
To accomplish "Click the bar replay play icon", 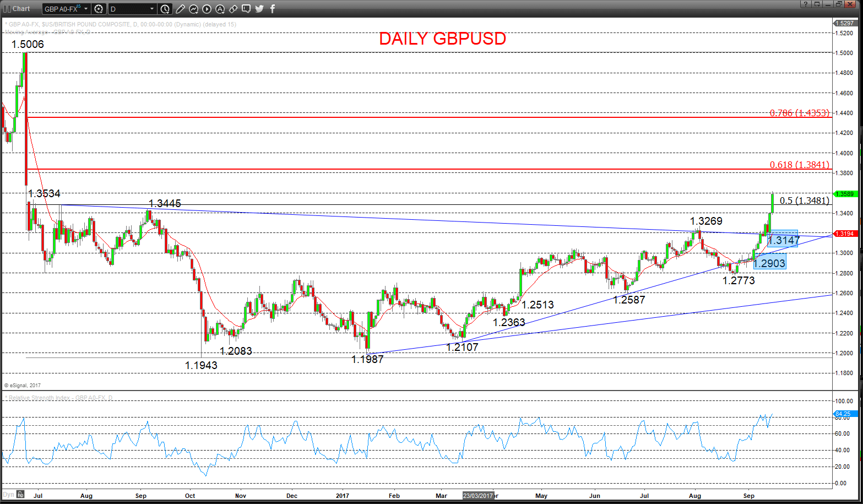I will (x=207, y=9).
